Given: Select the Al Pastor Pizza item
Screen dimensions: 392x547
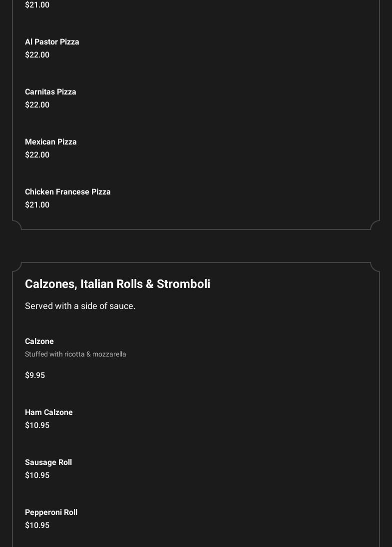Looking at the screenshot, I should point(52,42).
